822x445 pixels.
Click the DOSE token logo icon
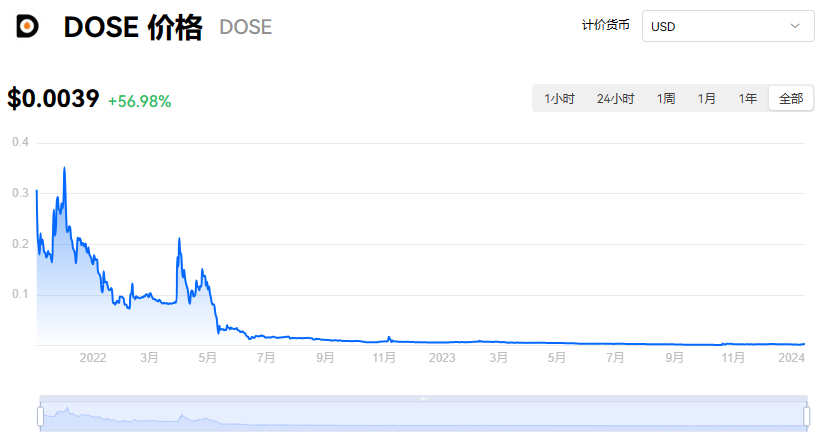click(28, 27)
